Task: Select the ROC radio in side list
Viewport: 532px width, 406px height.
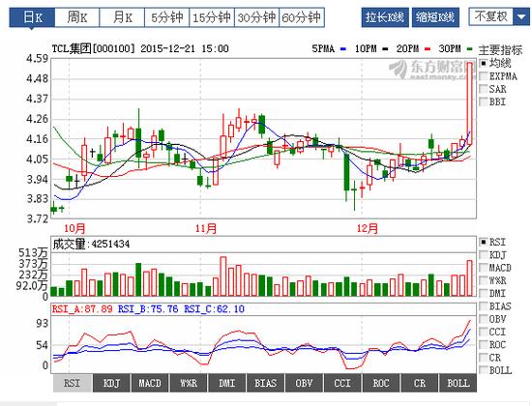Action: click(484, 344)
